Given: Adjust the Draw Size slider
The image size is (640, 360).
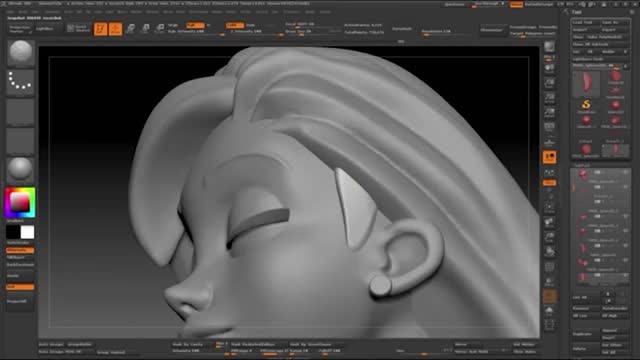Looking at the screenshot, I should (x=312, y=31).
